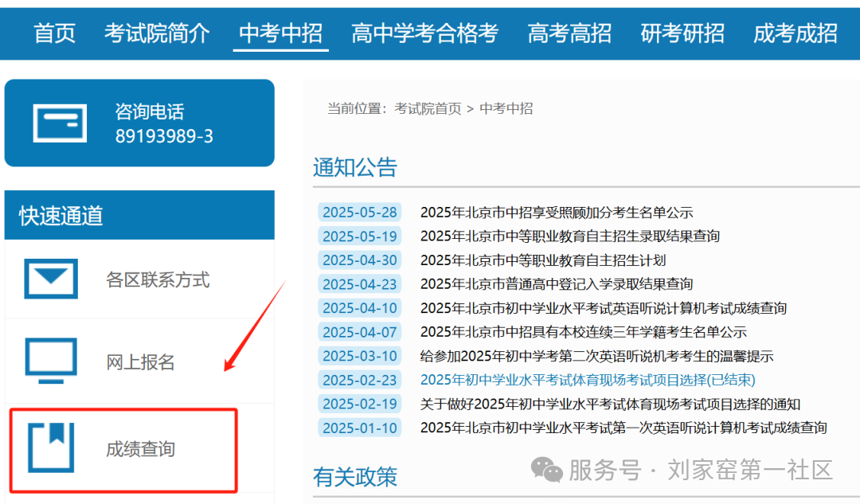Click the 网上报名 text link
Screen dimensions: 860x504
tap(140, 362)
